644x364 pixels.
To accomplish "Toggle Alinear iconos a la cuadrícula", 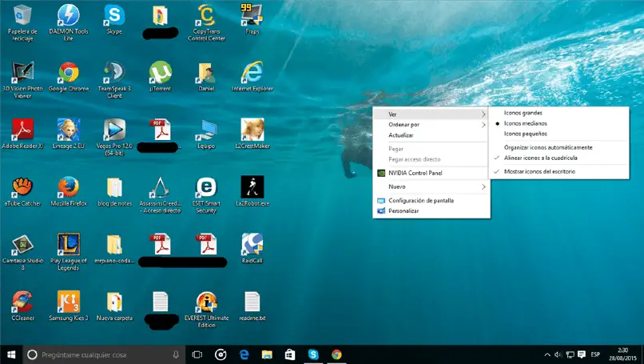I will pos(540,158).
